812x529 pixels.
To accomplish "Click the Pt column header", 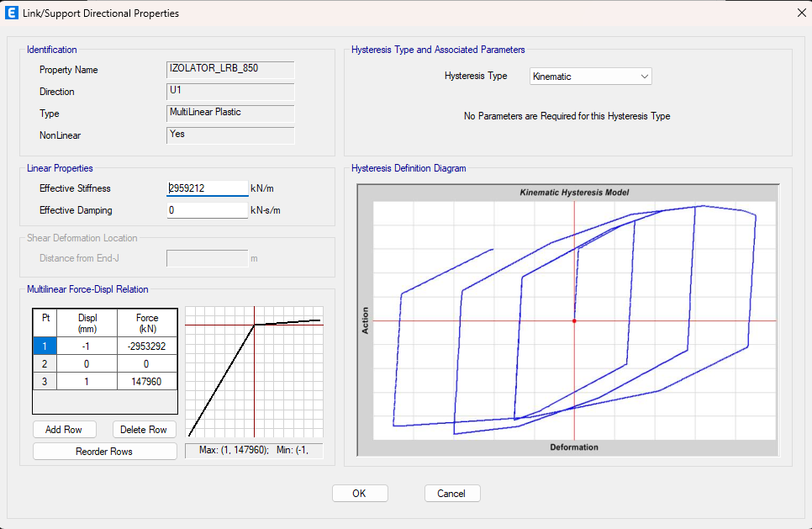I will pos(45,323).
